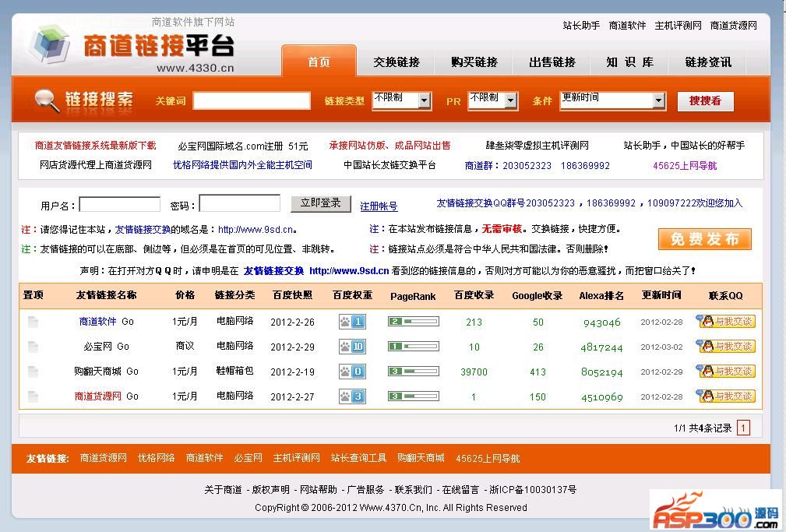Screen dimensions: 786x532
Task: Switch to the 链接资讯 tab
Action: (708, 62)
